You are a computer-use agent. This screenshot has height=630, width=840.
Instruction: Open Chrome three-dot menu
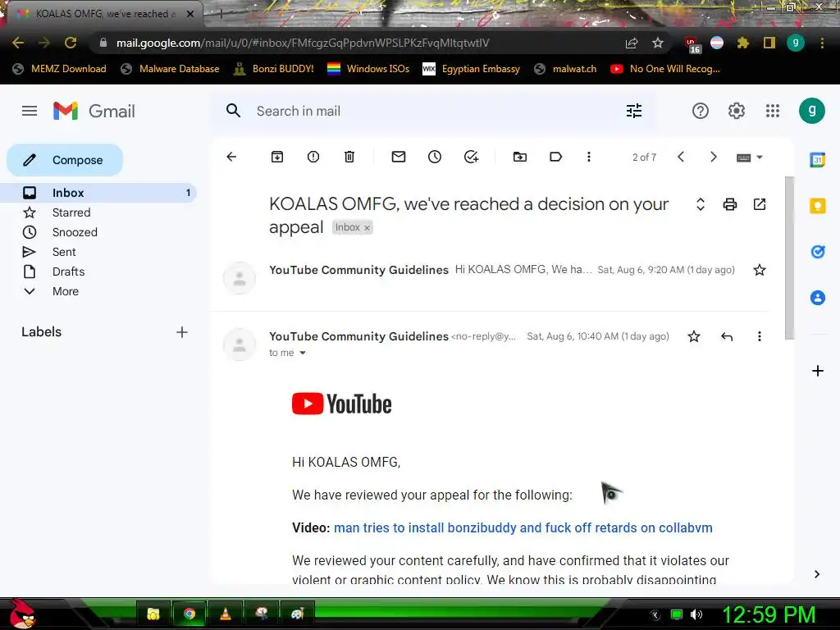click(x=822, y=43)
